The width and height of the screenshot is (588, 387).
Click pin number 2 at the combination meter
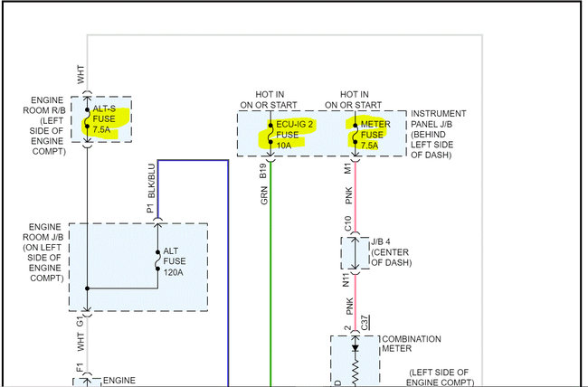coord(347,327)
